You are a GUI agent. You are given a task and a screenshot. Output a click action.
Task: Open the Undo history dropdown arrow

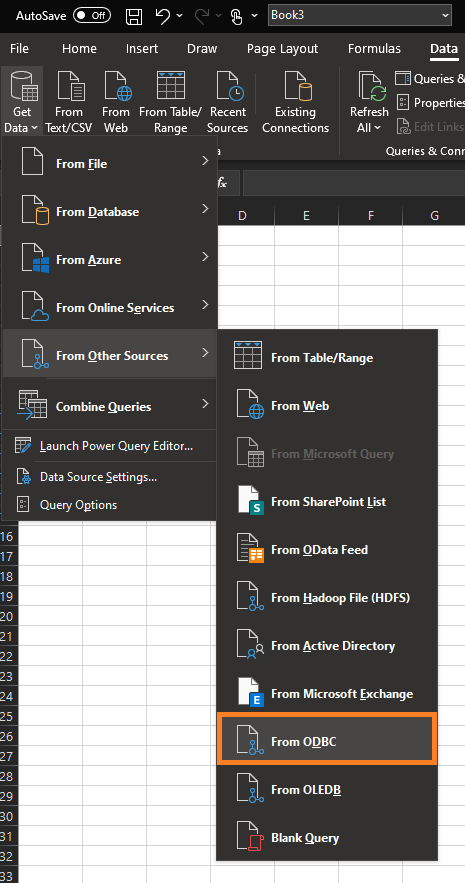(180, 16)
